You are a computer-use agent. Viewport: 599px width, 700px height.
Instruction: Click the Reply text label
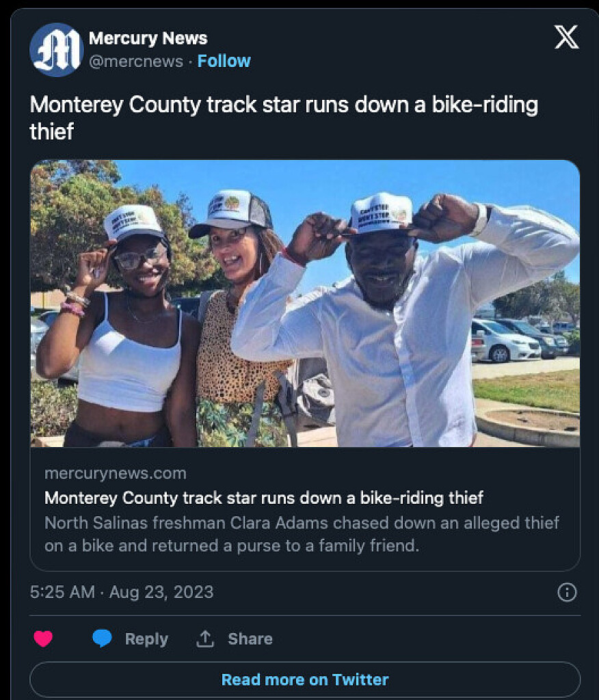146,638
